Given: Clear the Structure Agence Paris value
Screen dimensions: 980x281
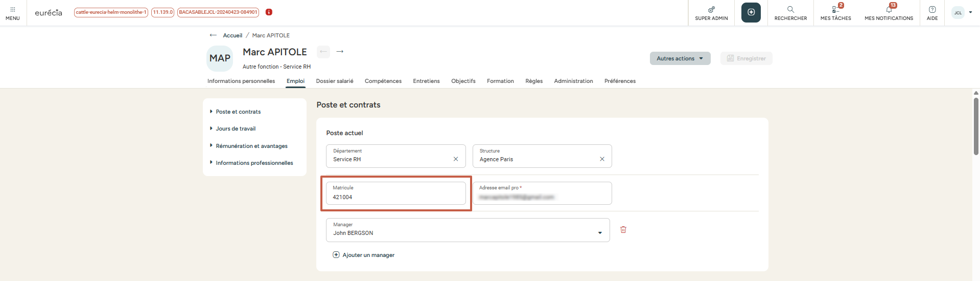Looking at the screenshot, I should [x=602, y=159].
